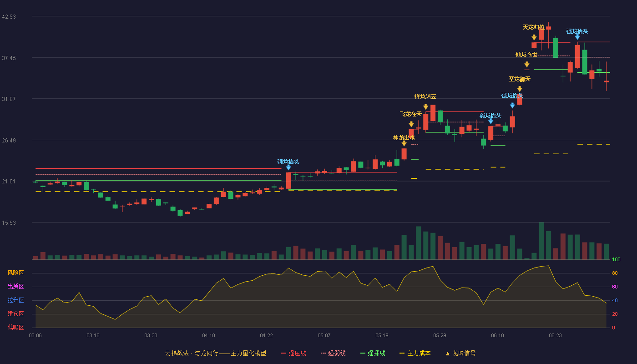Select the 仙龙临世 signal label

[x=526, y=54]
